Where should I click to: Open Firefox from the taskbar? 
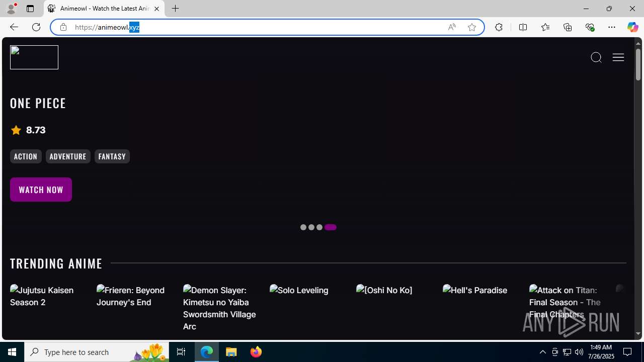[256, 352]
